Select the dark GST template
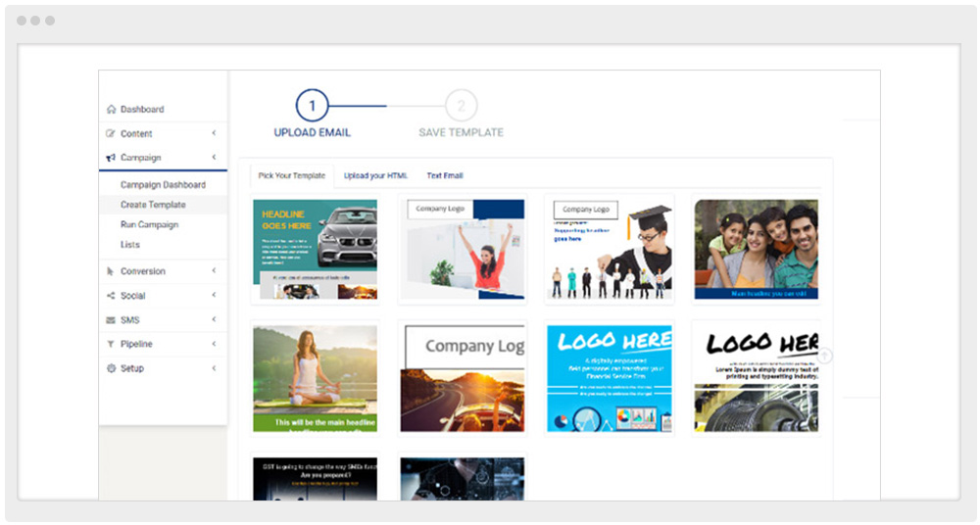Screen dimensions: 980x525 pos(315,478)
